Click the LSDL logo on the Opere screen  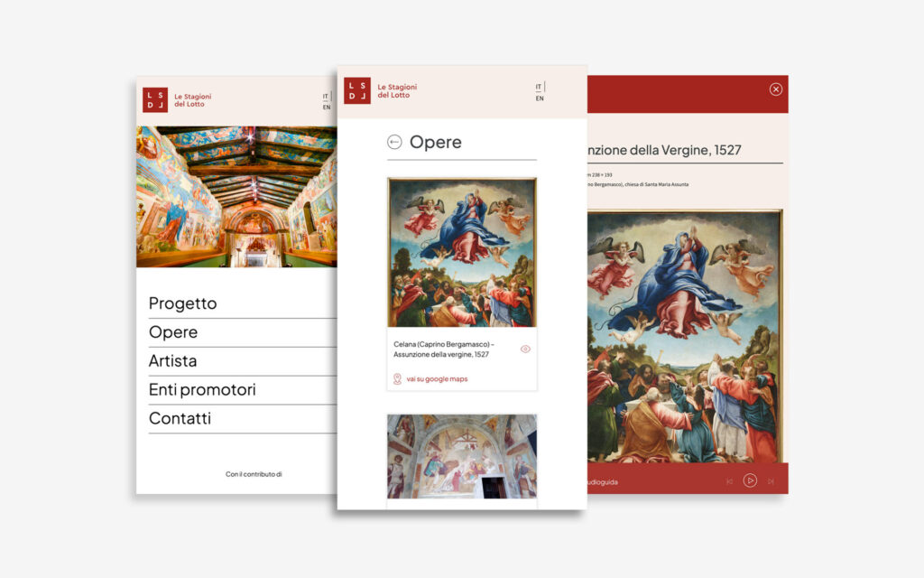point(357,90)
